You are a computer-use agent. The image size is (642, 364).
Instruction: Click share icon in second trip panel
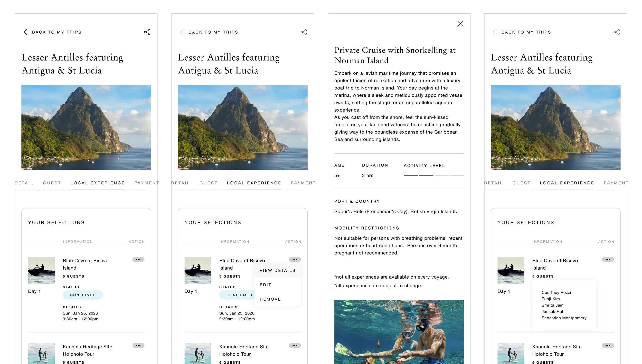[x=304, y=32]
